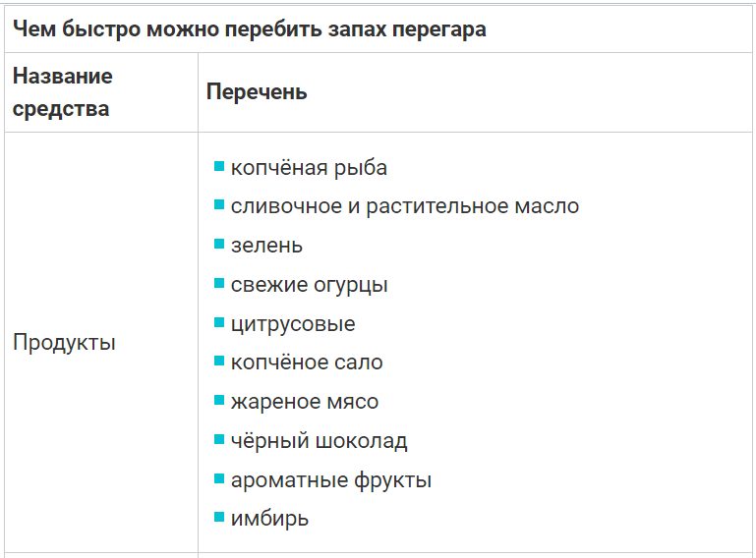Click the bullet marker beside "копчёная рыба"
756x558 pixels.
[x=219, y=166]
